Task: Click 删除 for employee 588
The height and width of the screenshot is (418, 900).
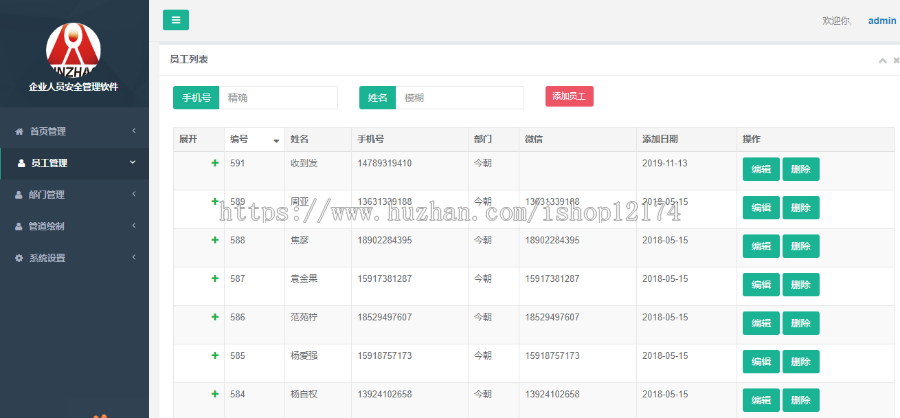Action: (801, 246)
